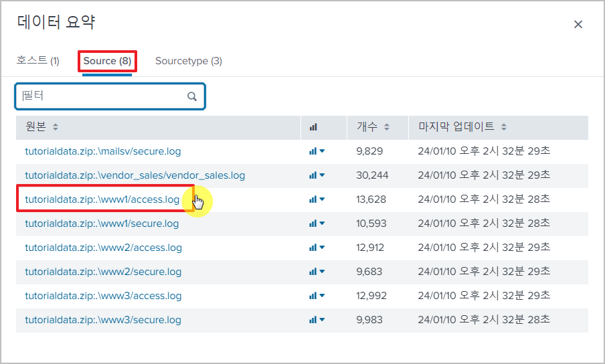Open tutorialdata.zip:.\www2/secure.log source

coord(103,272)
